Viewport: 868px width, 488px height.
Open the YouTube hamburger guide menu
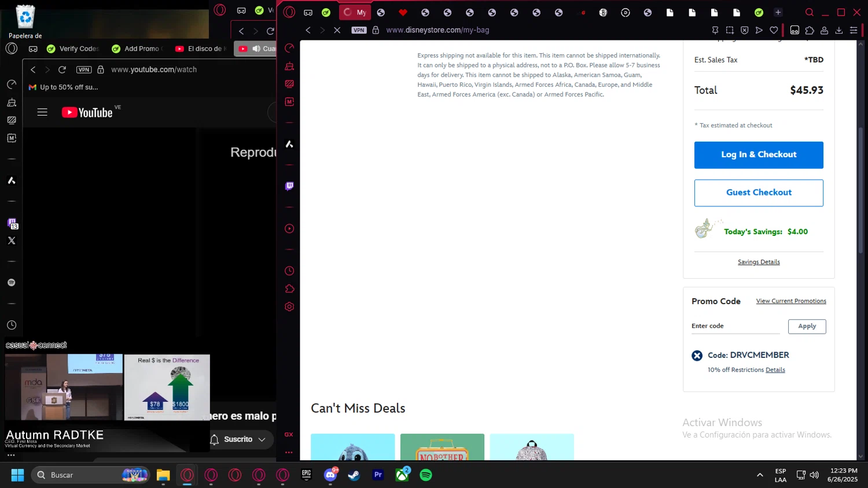pyautogui.click(x=42, y=112)
